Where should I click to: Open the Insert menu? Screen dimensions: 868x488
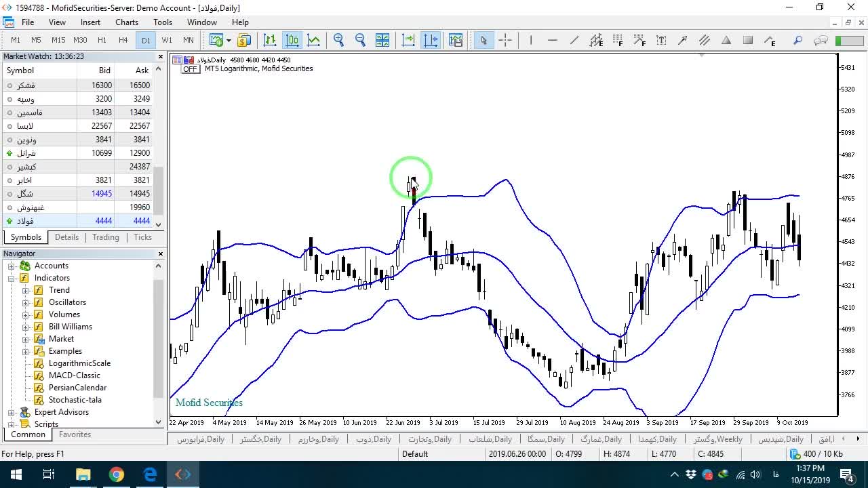pos(90,22)
